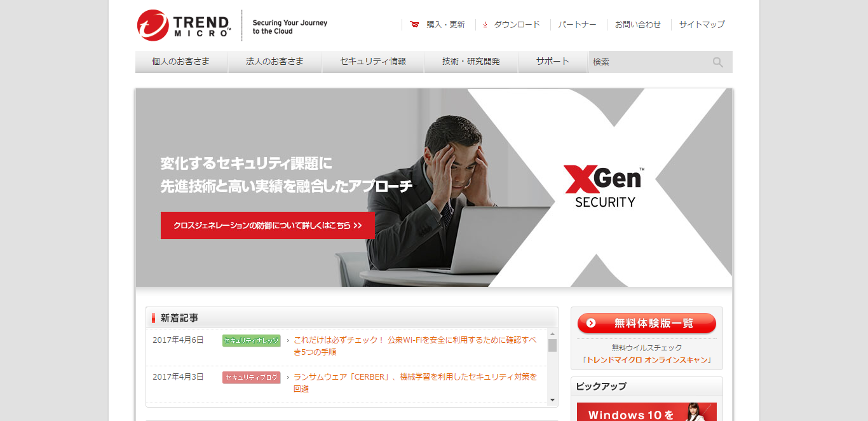Select the サポート menu item
Viewport: 868px width, 421px height.
coord(553,62)
